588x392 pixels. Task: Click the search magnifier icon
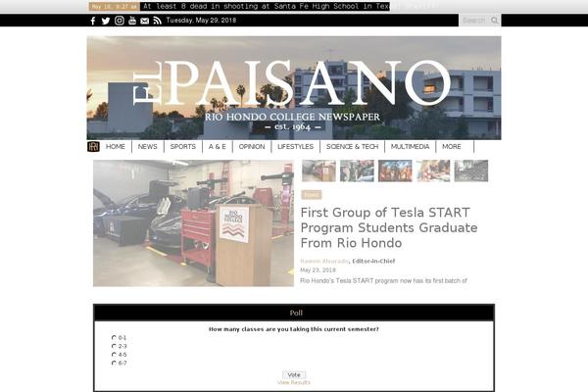point(495,21)
